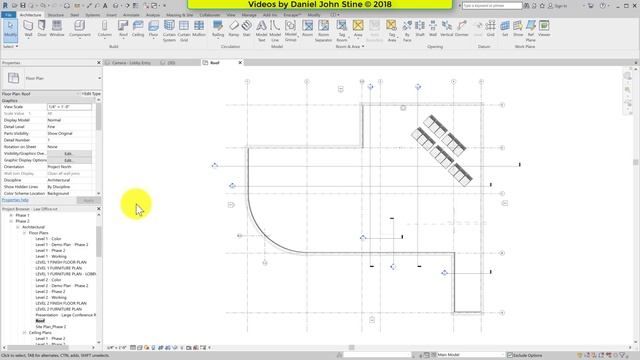Open the Floor Plan type selector dropdown
Viewport: 640px width, 360px height.
(x=99, y=78)
